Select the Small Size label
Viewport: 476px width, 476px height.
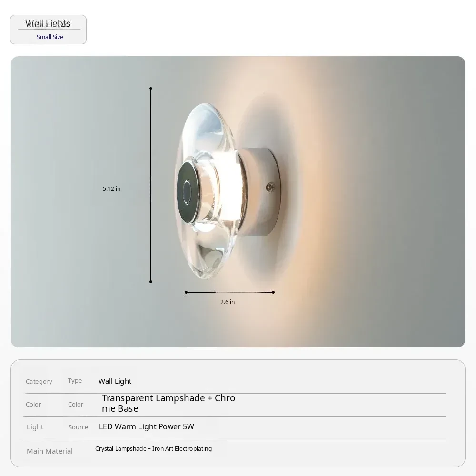click(x=50, y=37)
